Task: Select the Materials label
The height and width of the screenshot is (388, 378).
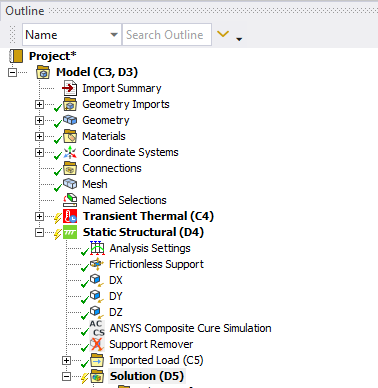Action: point(104,136)
